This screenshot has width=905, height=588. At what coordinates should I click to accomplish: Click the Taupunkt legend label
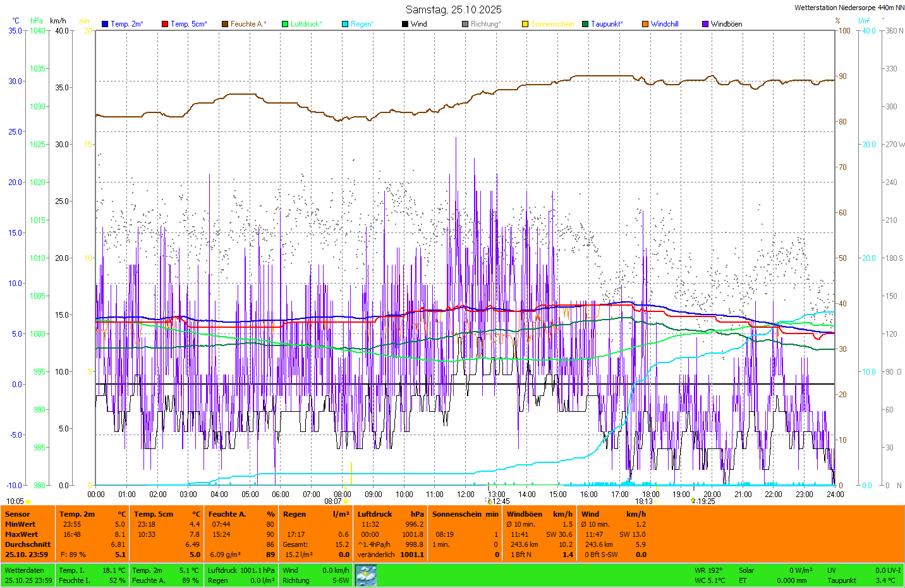607,24
